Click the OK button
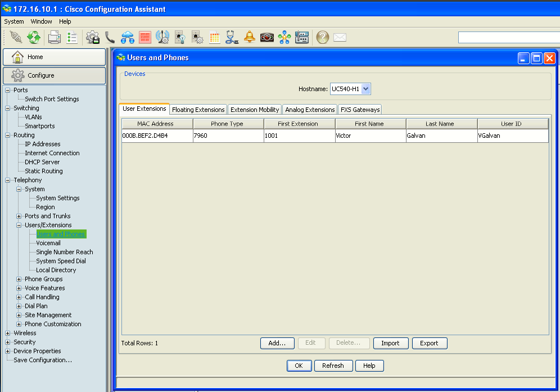The height and width of the screenshot is (392, 560). (299, 366)
